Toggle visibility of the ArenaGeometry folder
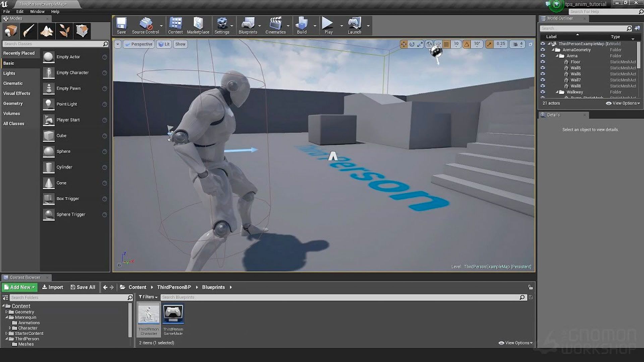The width and height of the screenshot is (644, 362). pyautogui.click(x=543, y=50)
